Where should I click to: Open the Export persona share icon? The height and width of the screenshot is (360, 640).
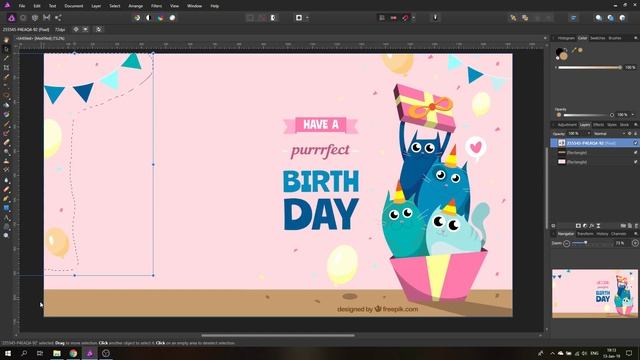click(58, 18)
